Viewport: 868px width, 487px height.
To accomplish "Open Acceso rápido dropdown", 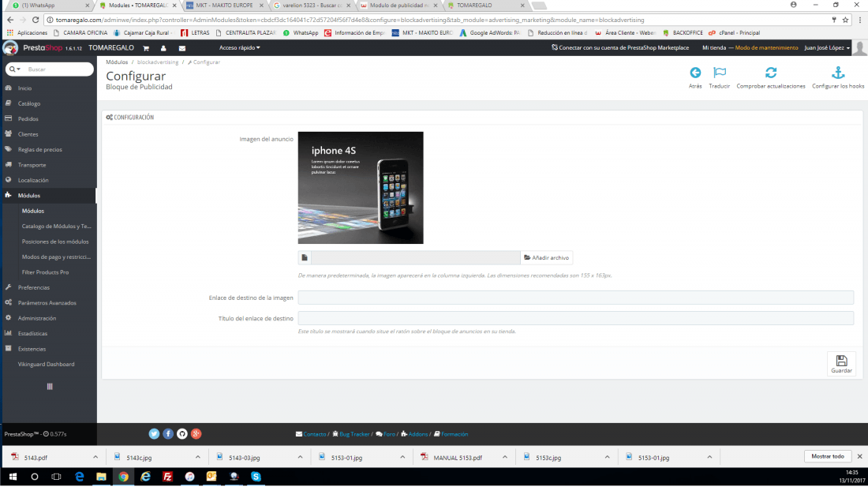I will click(239, 47).
